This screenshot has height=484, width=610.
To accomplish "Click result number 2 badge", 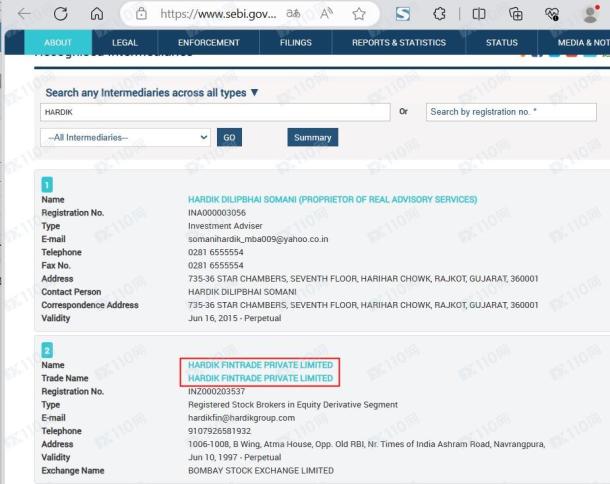I will 47,351.
